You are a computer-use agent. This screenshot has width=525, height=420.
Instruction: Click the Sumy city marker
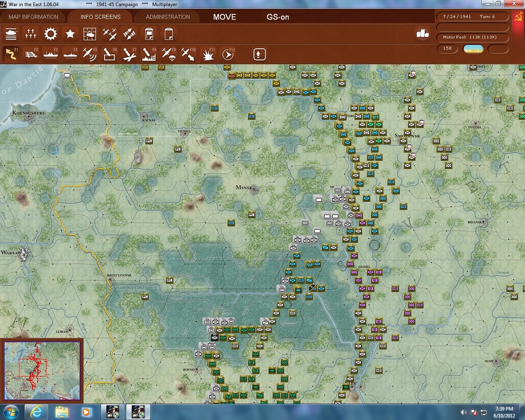pyautogui.click(x=496, y=361)
